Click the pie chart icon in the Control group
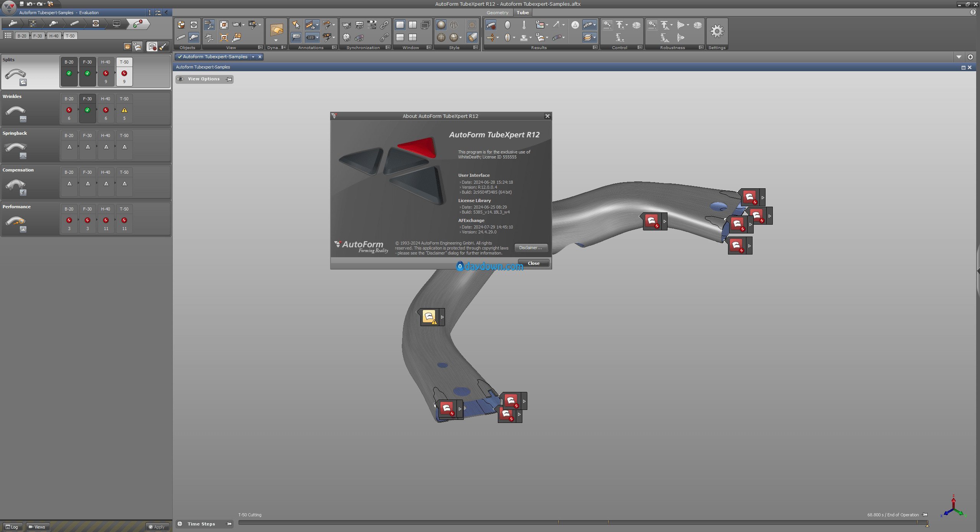 [636, 25]
